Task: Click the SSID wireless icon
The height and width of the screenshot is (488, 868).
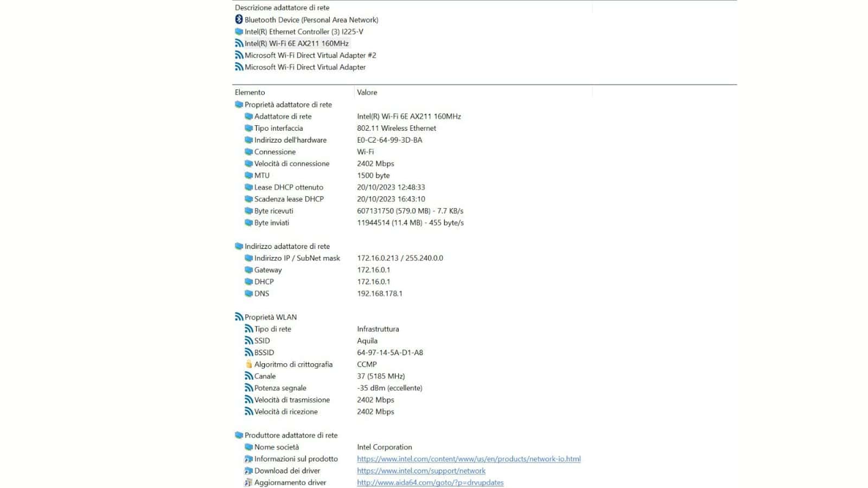Action: (248, 341)
